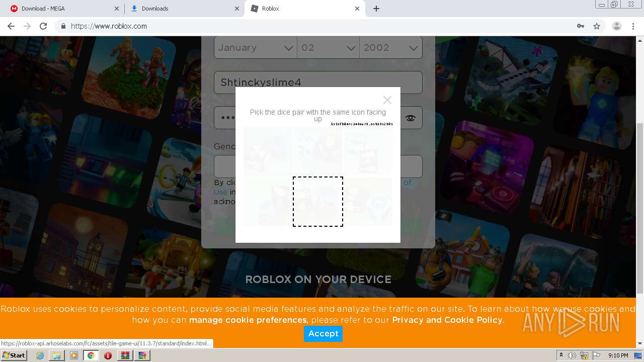
Task: Click the address bar URL
Action: click(x=109, y=26)
